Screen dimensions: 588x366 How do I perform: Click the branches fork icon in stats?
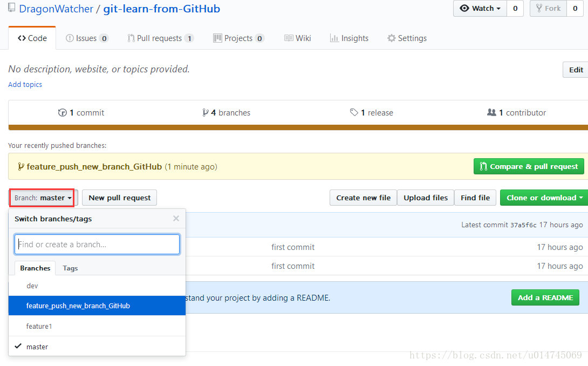click(x=205, y=113)
